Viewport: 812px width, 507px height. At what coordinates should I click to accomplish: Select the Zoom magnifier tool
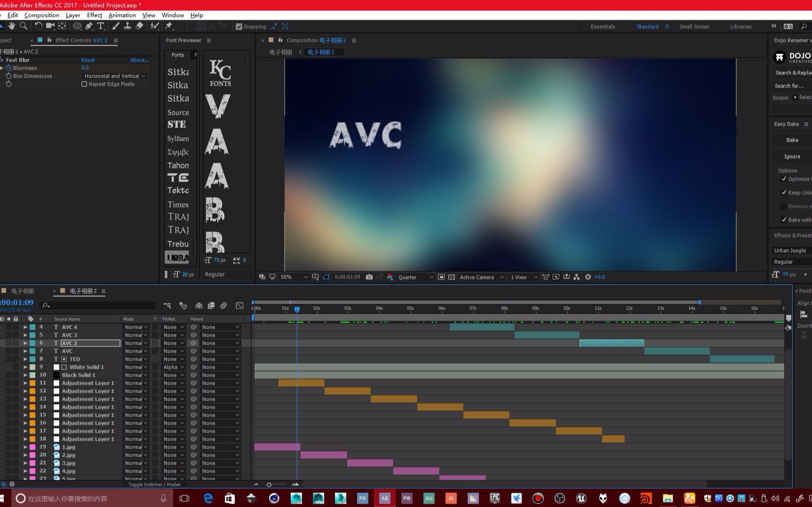pyautogui.click(x=24, y=26)
